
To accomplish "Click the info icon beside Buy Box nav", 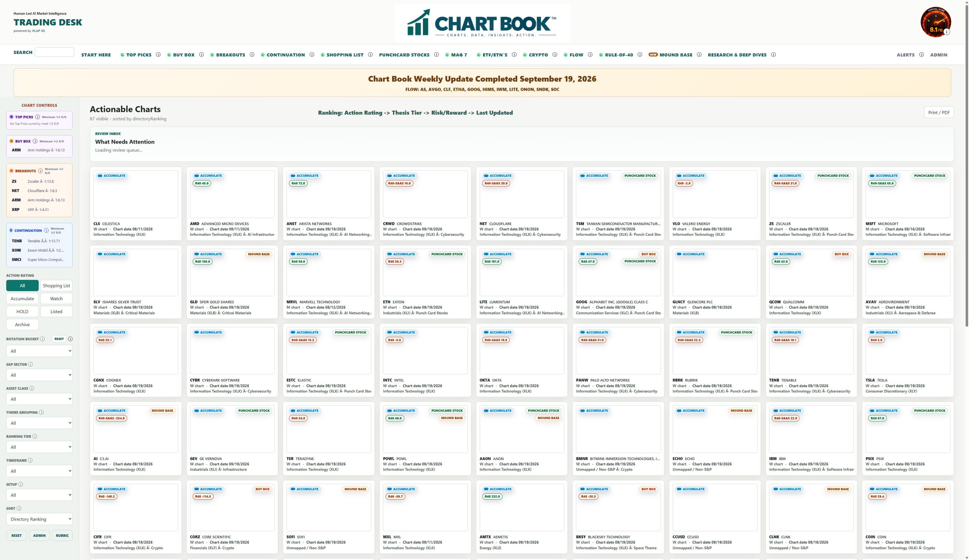I will [201, 54].
